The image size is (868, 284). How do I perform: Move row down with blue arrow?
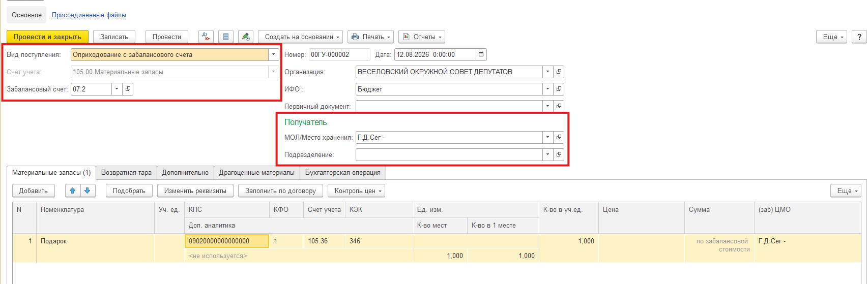click(x=88, y=191)
